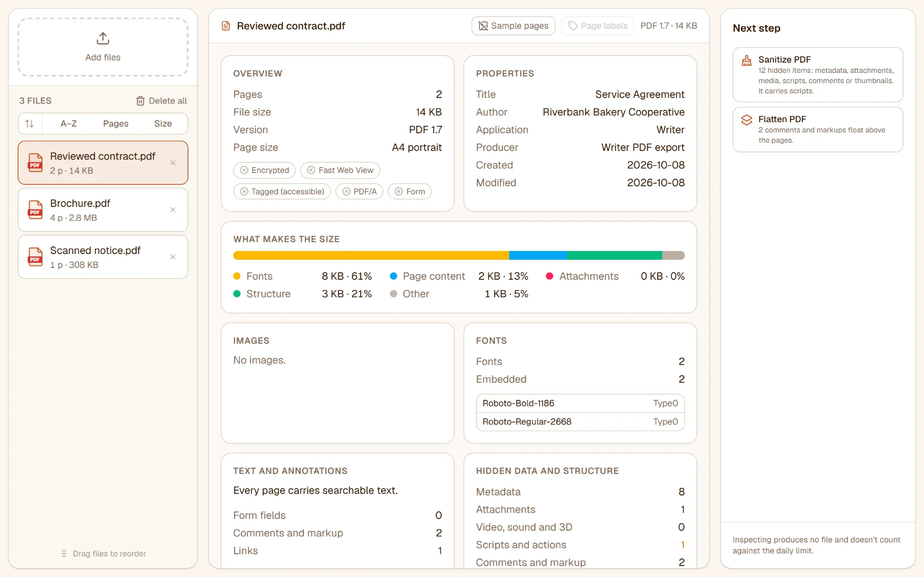This screenshot has width=924, height=577.
Task: Click the yellow Fonts legend dot
Action: point(237,276)
